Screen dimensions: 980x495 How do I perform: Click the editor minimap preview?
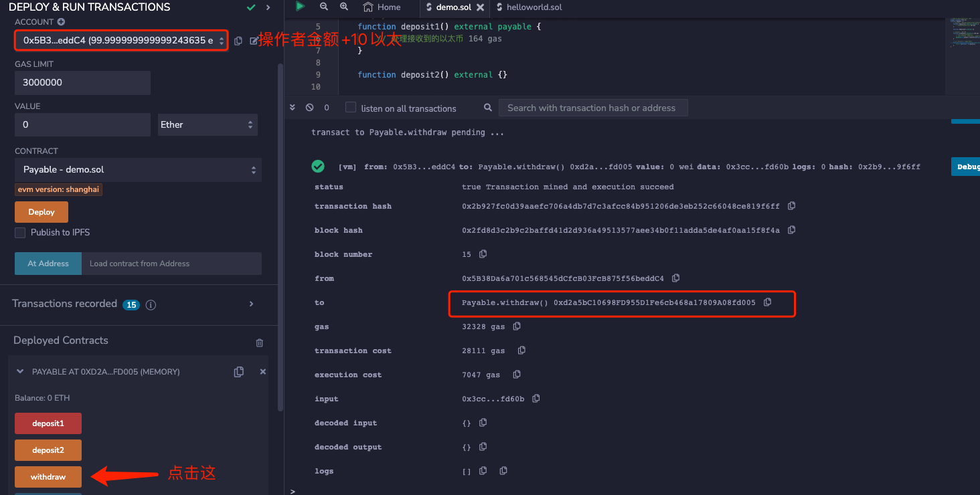click(961, 32)
